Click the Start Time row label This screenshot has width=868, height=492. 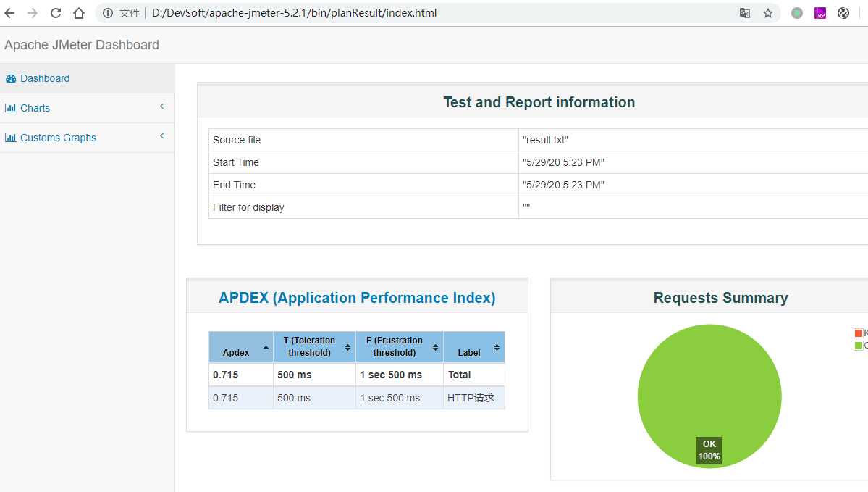[x=236, y=162]
